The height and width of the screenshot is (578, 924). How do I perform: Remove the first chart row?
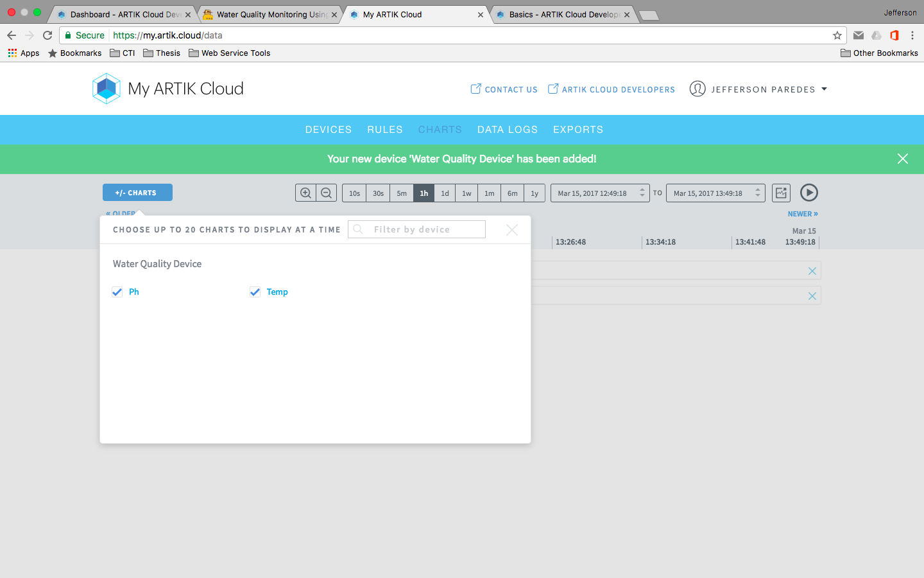[812, 271]
